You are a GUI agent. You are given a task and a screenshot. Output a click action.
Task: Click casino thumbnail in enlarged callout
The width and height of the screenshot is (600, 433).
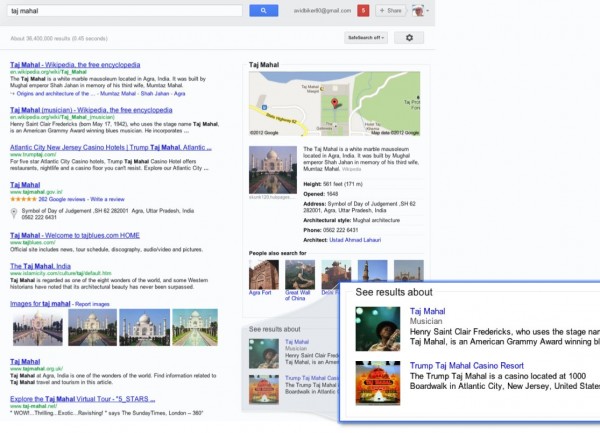pyautogui.click(x=378, y=383)
